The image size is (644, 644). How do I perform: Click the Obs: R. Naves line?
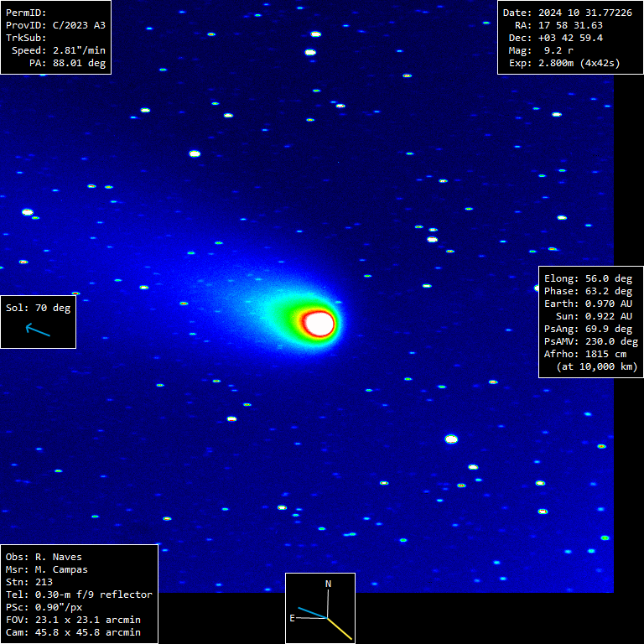click(44, 557)
